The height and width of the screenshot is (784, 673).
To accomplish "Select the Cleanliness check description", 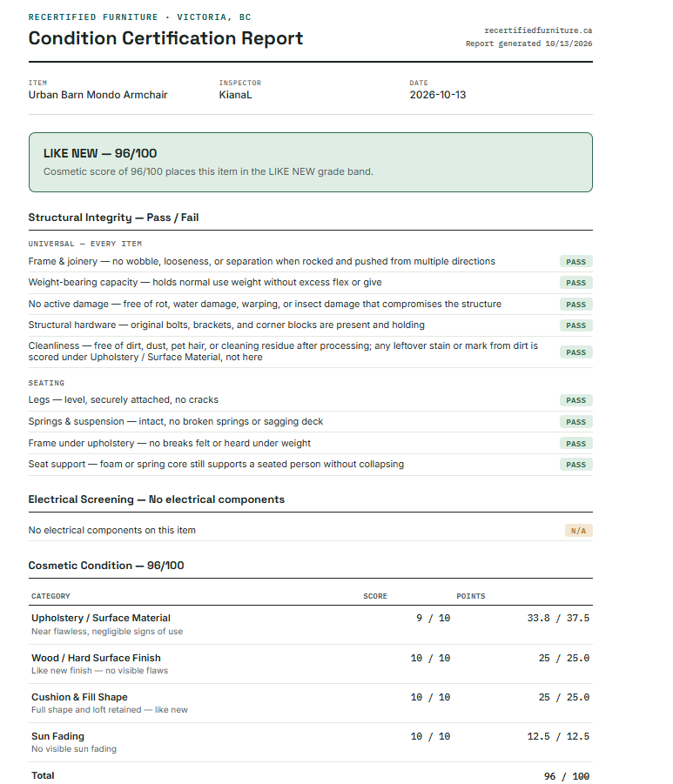I will tap(283, 351).
